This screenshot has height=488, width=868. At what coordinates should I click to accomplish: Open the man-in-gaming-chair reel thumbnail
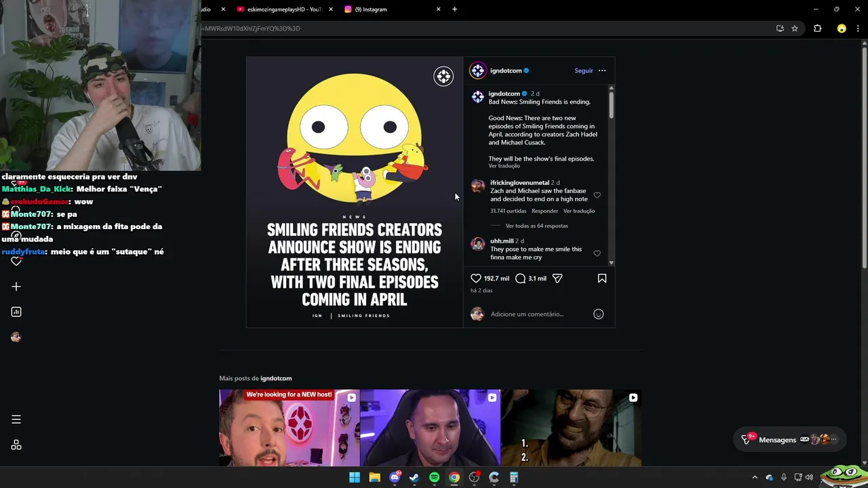pos(430,428)
